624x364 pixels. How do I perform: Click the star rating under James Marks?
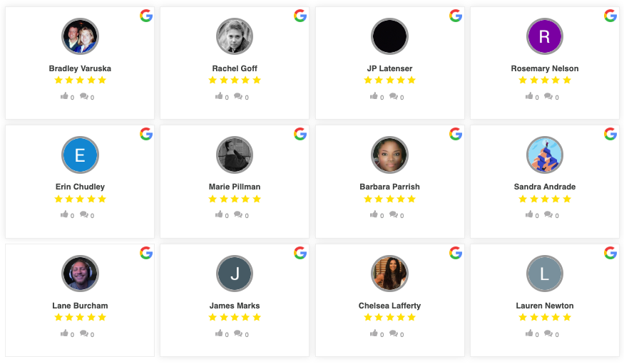[x=235, y=317]
